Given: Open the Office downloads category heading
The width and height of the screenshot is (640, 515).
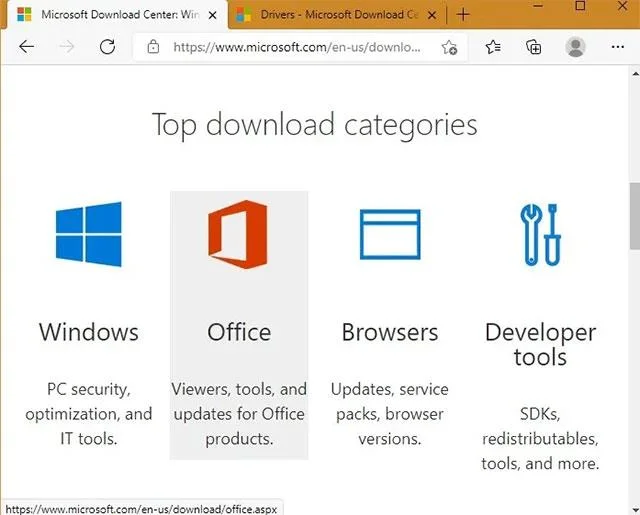Looking at the screenshot, I should (x=239, y=332).
